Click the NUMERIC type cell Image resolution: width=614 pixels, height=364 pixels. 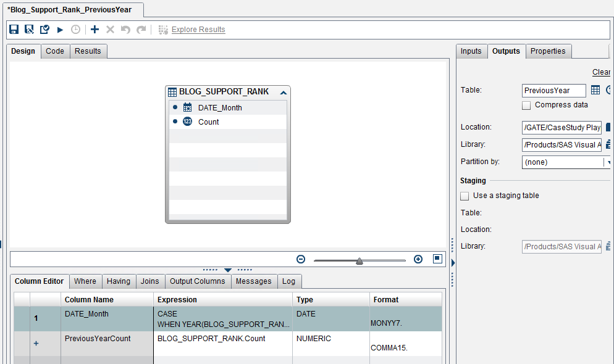(x=331, y=343)
